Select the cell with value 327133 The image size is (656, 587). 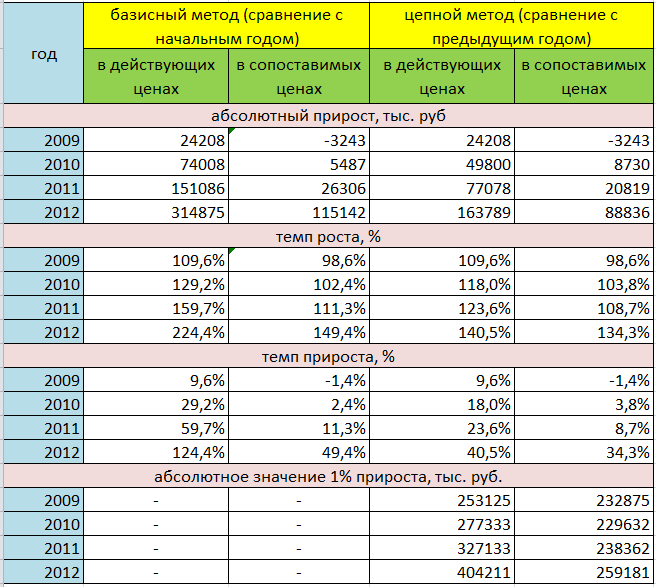tap(442, 548)
